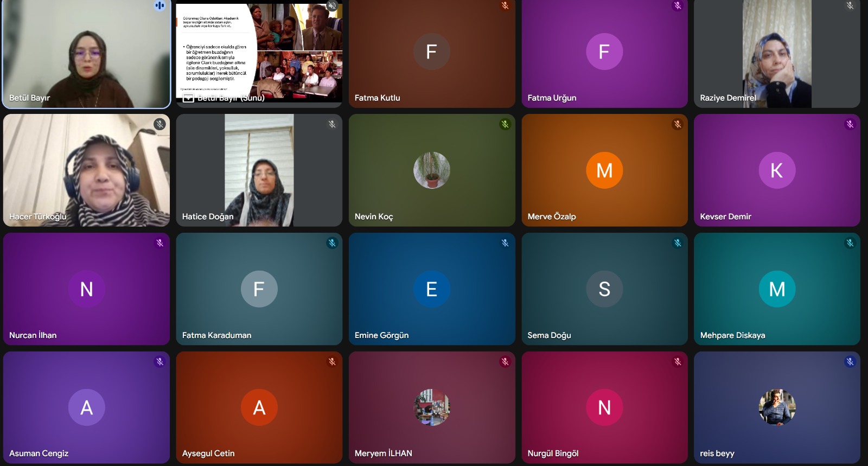Image resolution: width=868 pixels, height=466 pixels.
Task: Click the blue E avatar of Emine Görgün
Action: (x=432, y=289)
